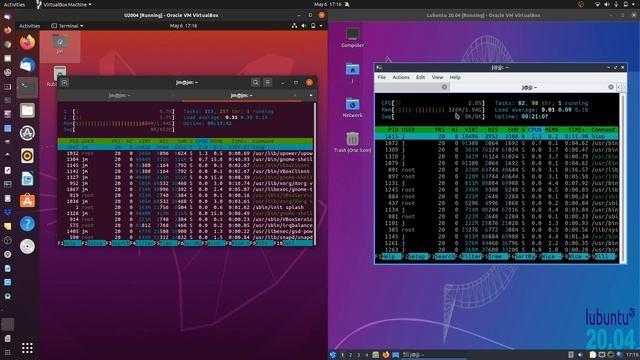Click volume icon in Ubuntu guest top bar
This screenshot has height=360, width=640.
pos(304,26)
